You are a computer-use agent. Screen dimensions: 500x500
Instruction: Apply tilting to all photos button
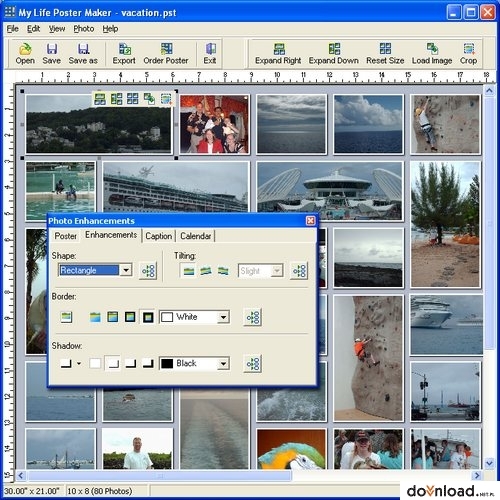pyautogui.click(x=299, y=271)
